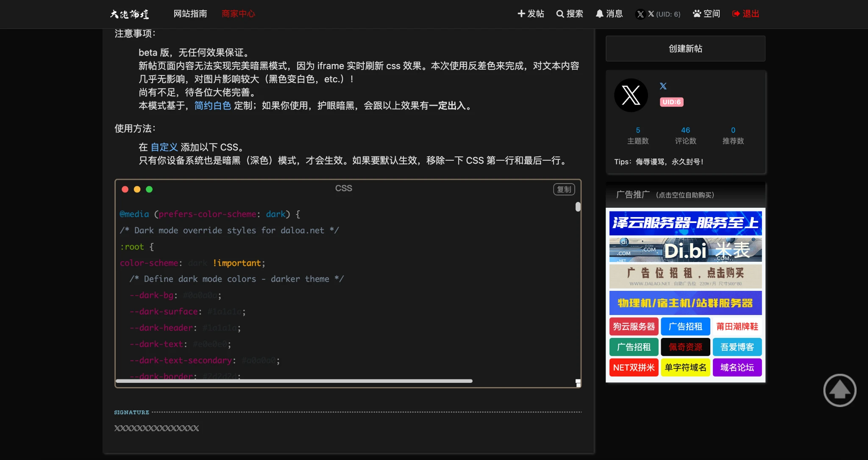The height and width of the screenshot is (460, 868).
Task: Click the red logout icon 退出
Action: (746, 14)
